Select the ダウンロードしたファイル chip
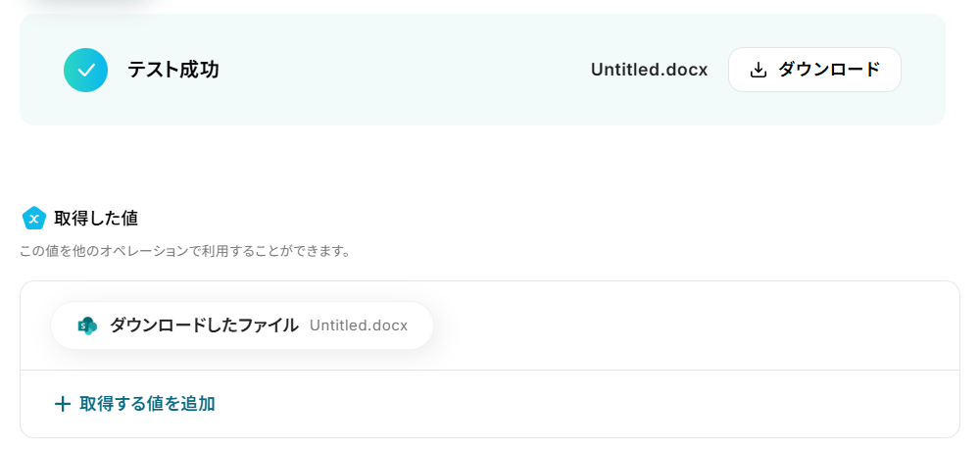Image resolution: width=980 pixels, height=450 pixels. (x=241, y=325)
